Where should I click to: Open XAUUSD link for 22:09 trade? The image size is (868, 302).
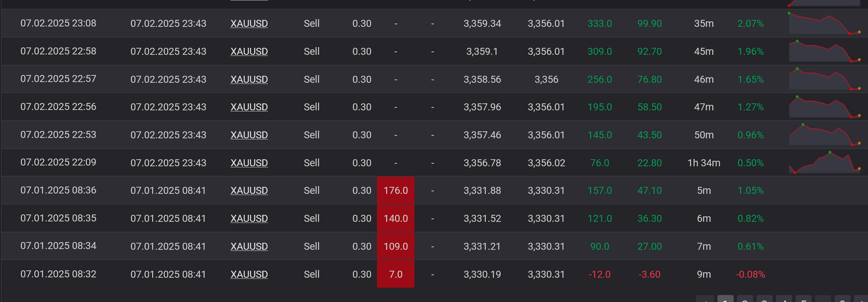point(249,163)
